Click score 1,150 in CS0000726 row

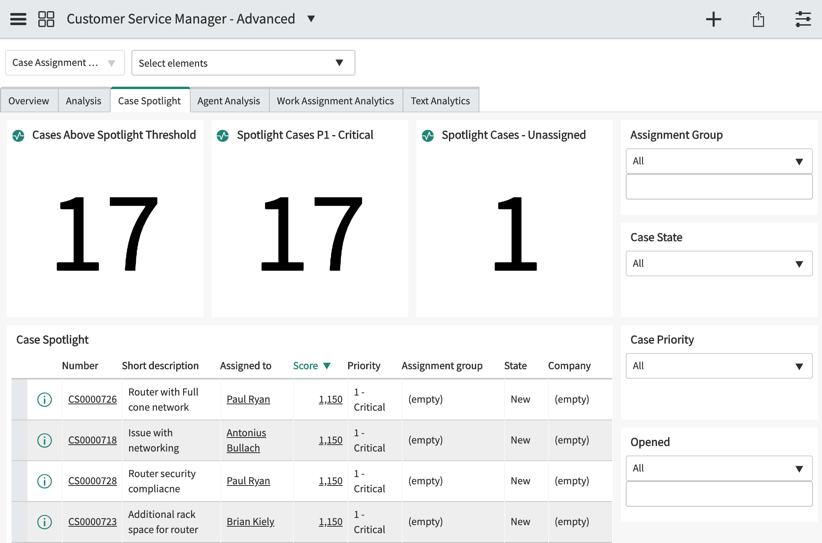[x=330, y=399]
